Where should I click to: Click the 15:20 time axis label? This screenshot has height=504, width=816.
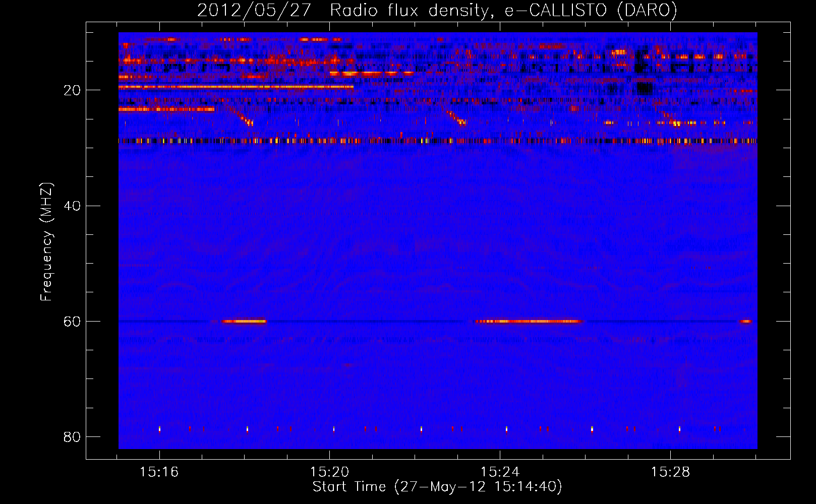[x=329, y=472]
